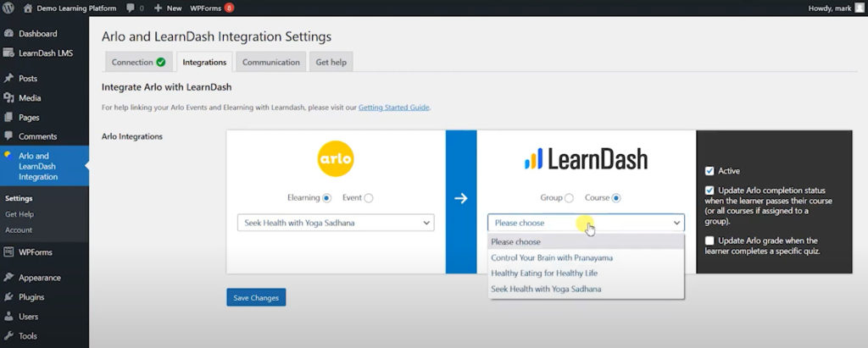This screenshot has height=348, width=868.
Task: Toggle the Active checkbox
Action: pos(709,171)
